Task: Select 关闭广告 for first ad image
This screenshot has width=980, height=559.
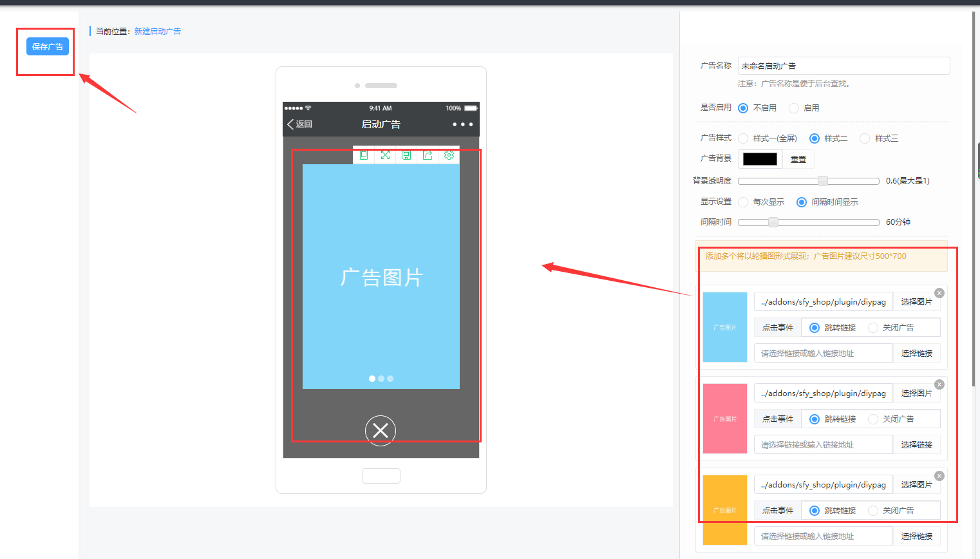Action: (x=873, y=328)
